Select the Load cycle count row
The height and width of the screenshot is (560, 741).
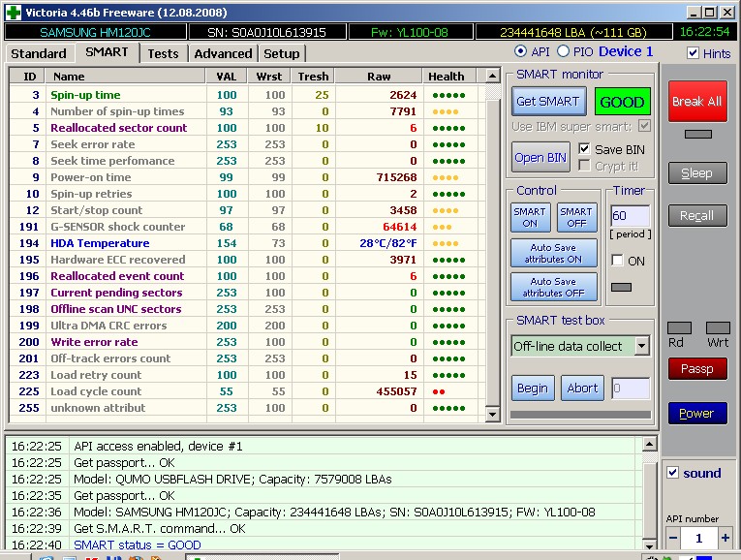(247, 391)
